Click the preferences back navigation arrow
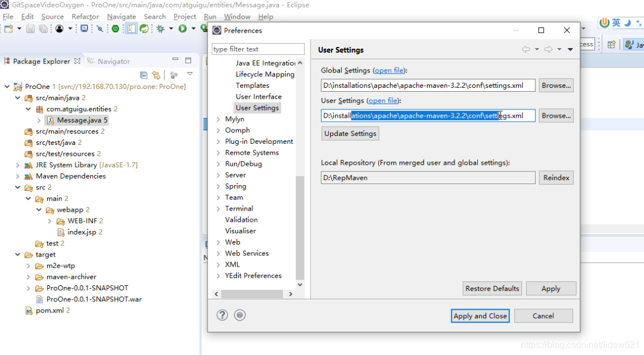The image size is (644, 355). [x=526, y=49]
